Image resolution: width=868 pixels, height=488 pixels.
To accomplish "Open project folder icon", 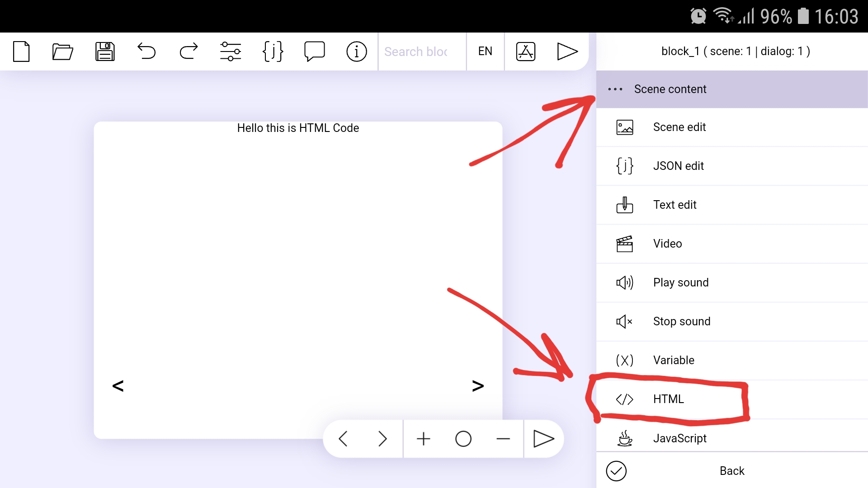I will pyautogui.click(x=62, y=52).
